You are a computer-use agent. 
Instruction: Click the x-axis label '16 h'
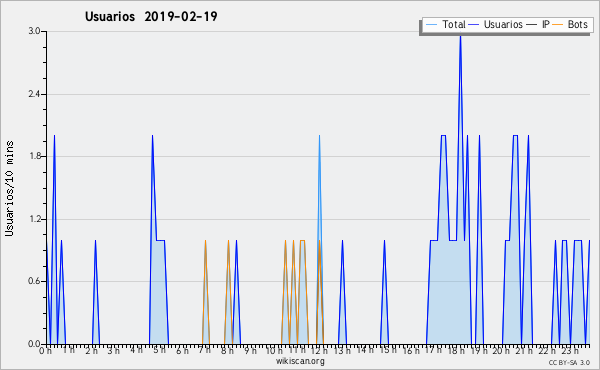click(410, 351)
